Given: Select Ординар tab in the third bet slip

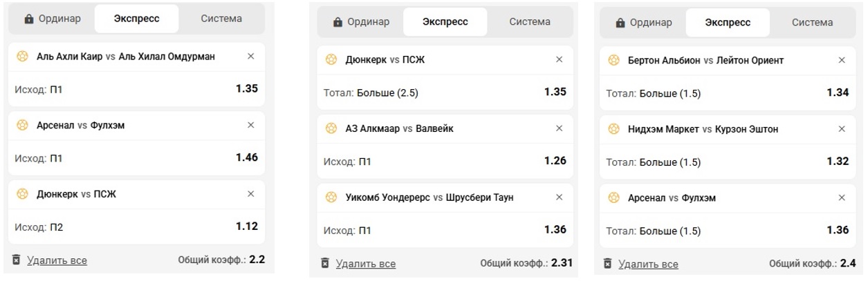Looking at the screenshot, I should coord(643,22).
